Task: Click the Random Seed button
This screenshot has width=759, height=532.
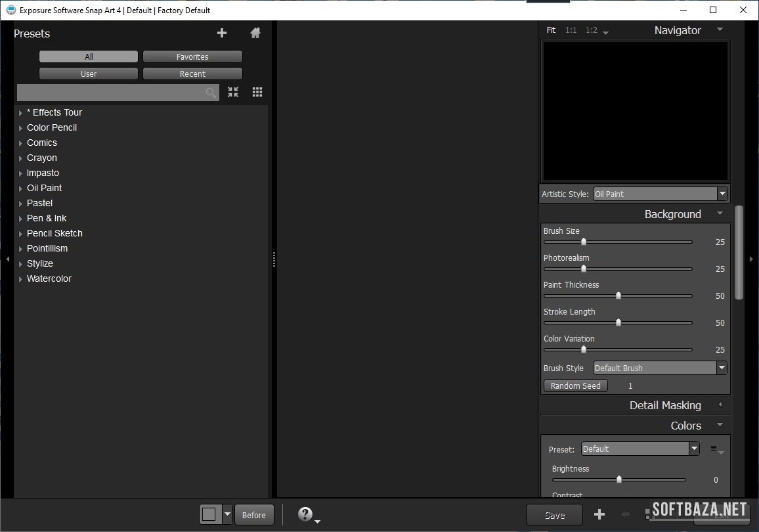Action: [x=575, y=386]
